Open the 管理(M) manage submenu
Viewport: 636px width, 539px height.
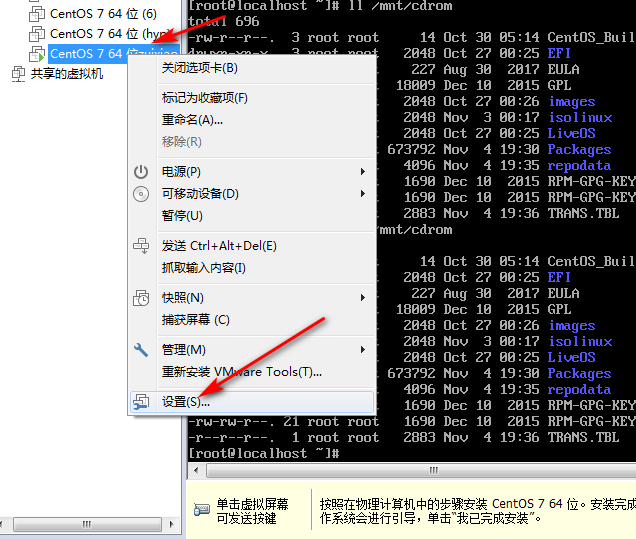252,350
